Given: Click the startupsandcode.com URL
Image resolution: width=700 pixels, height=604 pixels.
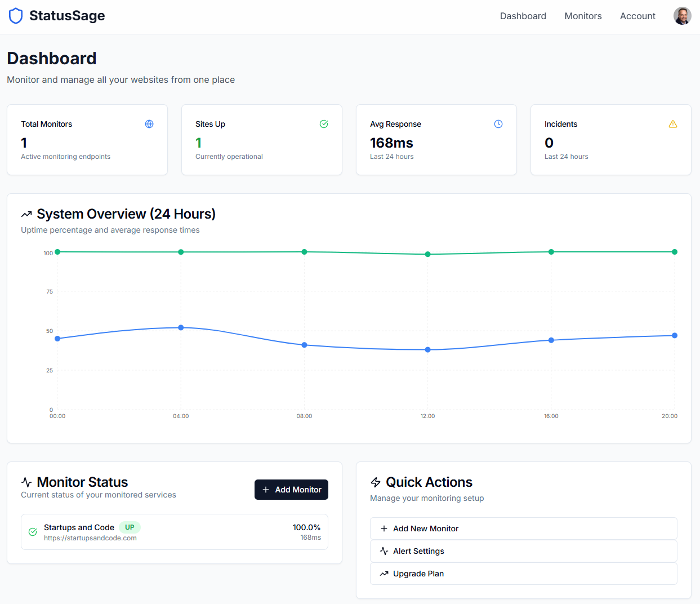Looking at the screenshot, I should tap(90, 538).
